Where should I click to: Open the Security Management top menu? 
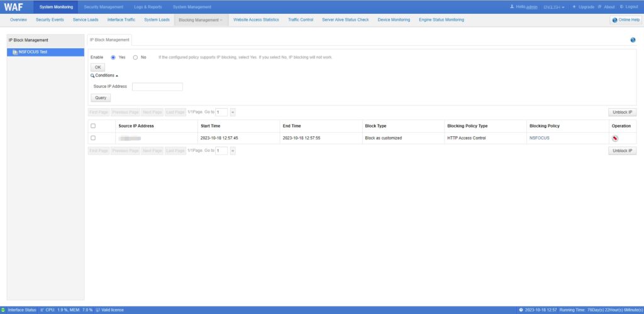tap(104, 7)
